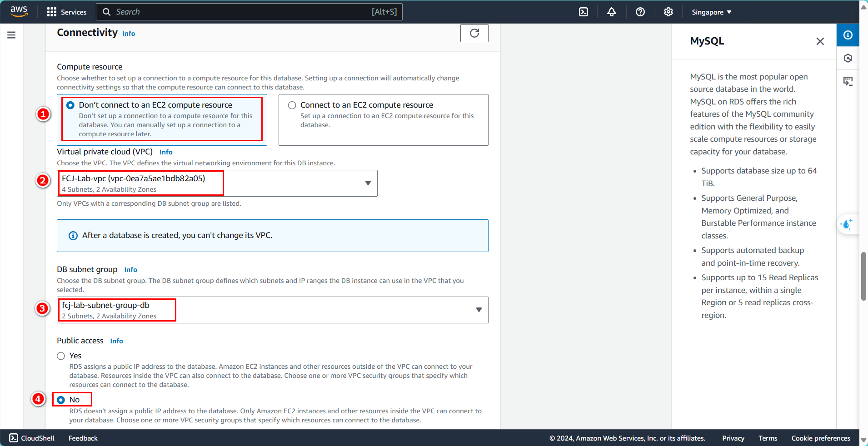Open the AWS home logo
Image resolution: width=868 pixels, height=446 pixels.
click(19, 12)
